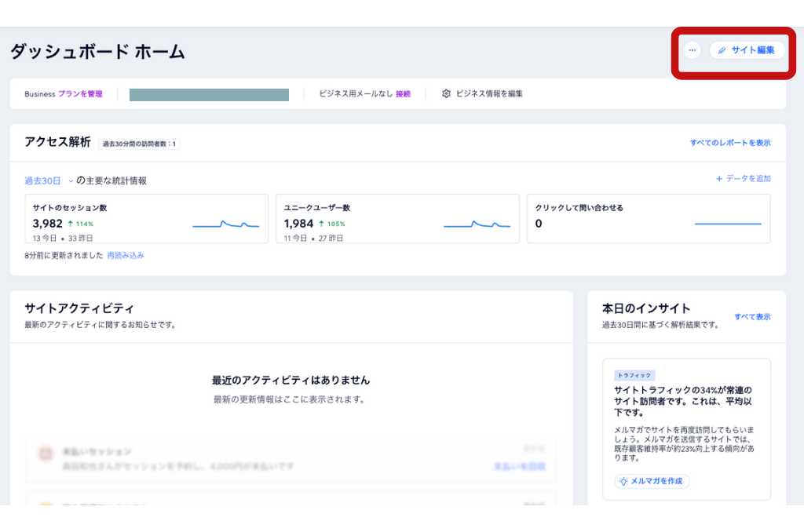Click 接続 to connect business email
Viewport: 804px width, 532px height.
[403, 94]
